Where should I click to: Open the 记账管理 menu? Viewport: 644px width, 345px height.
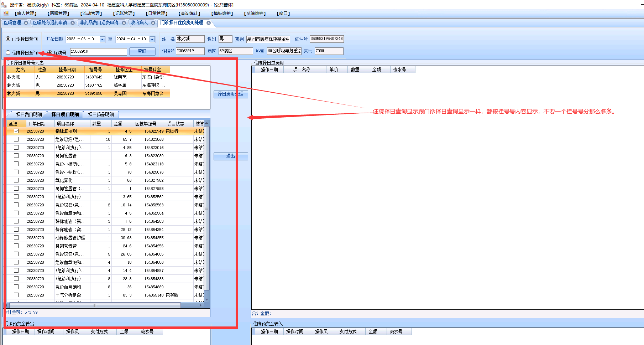[x=124, y=14]
